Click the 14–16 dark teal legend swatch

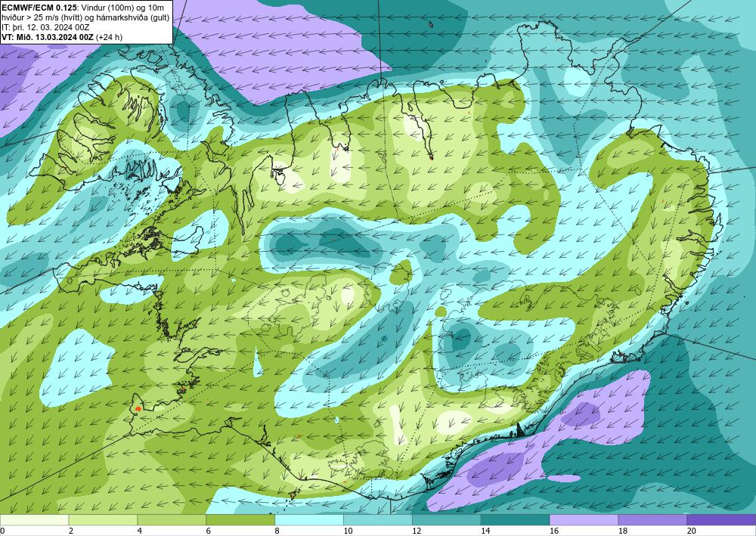click(515, 520)
